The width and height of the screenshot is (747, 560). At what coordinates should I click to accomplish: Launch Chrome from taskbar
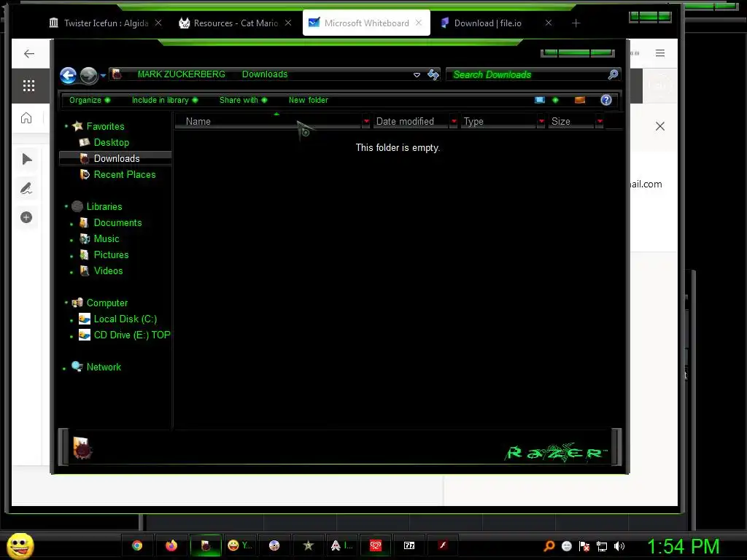pyautogui.click(x=137, y=545)
